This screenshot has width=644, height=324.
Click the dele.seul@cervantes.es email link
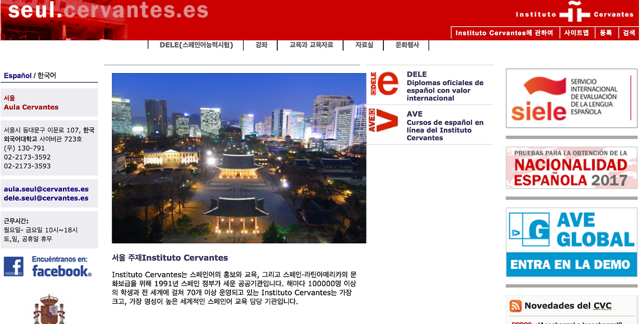[x=46, y=198]
